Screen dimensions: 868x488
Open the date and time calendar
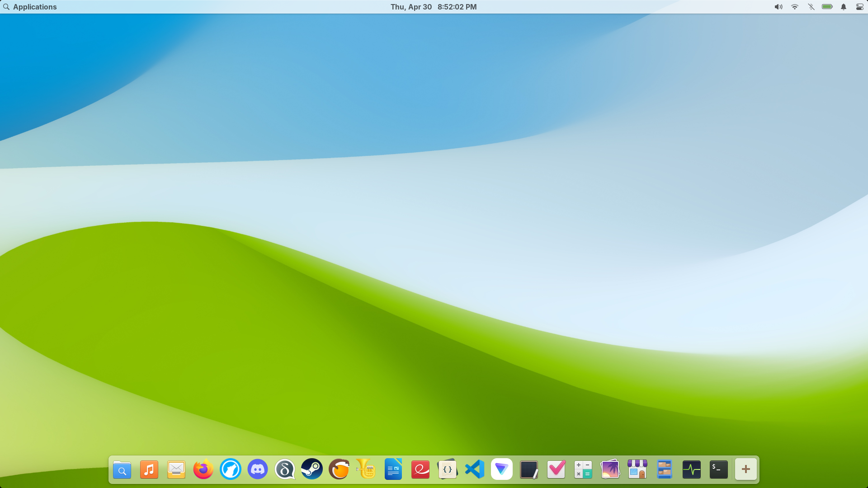pyautogui.click(x=434, y=7)
